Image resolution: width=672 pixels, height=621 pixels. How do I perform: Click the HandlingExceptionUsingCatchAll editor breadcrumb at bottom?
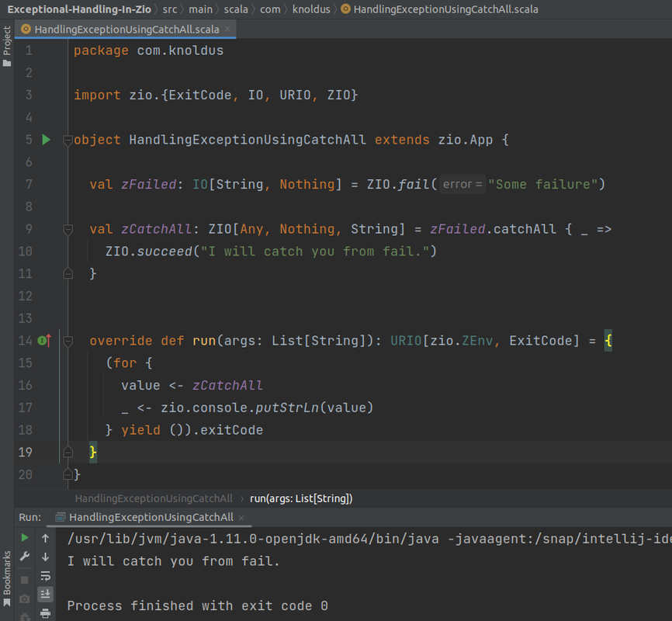154,498
